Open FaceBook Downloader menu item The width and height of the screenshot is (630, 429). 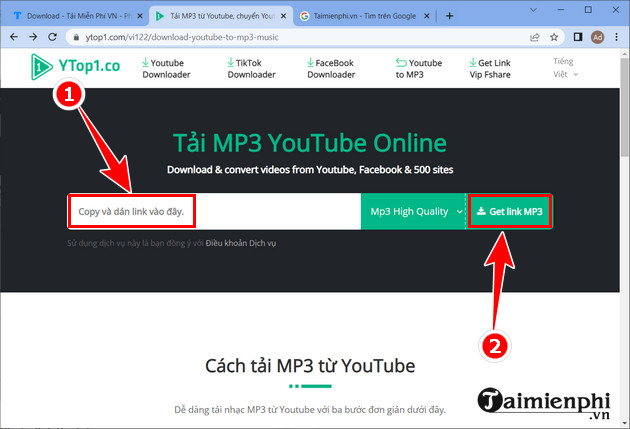click(x=331, y=69)
